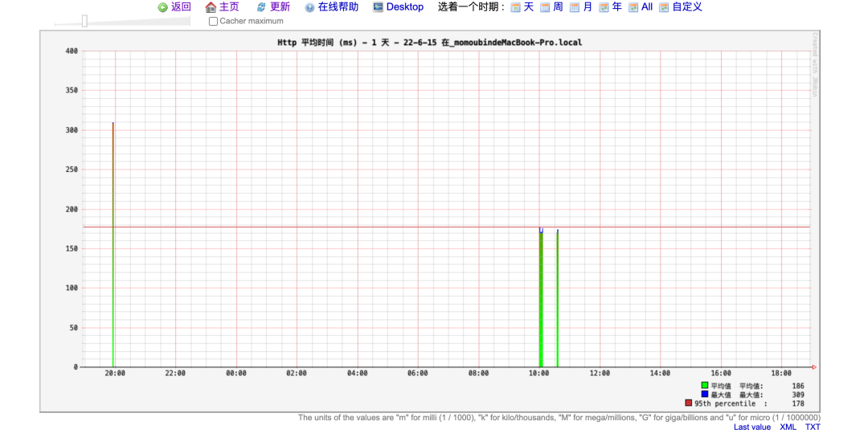Click the 20:00 axis label

click(115, 374)
